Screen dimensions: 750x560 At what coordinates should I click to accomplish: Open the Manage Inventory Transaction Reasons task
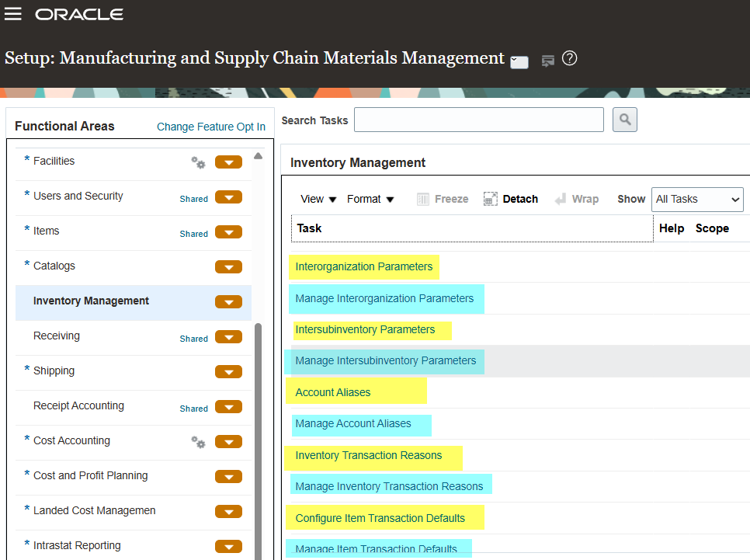point(391,484)
